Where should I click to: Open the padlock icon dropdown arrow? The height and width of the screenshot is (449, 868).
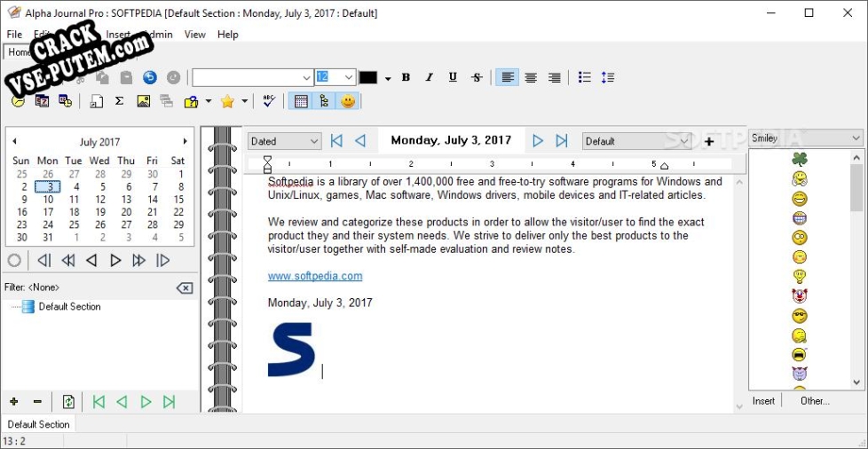(209, 101)
